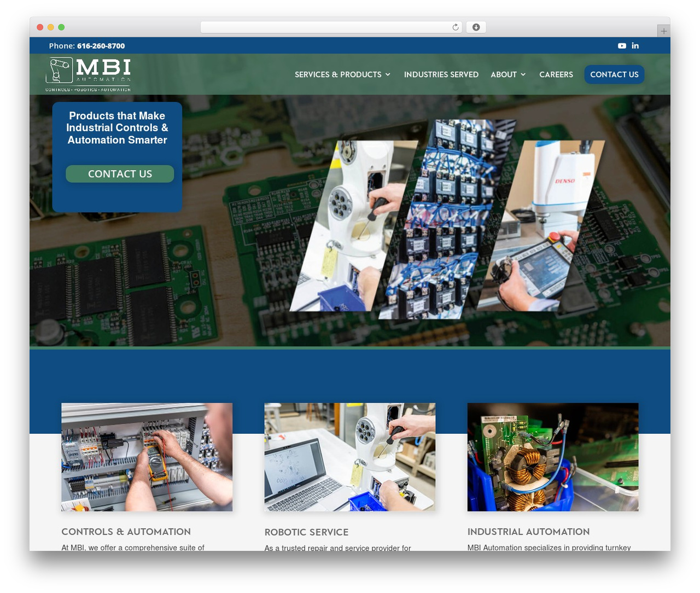
Task: Click the browser download icon
Action: coord(476,27)
